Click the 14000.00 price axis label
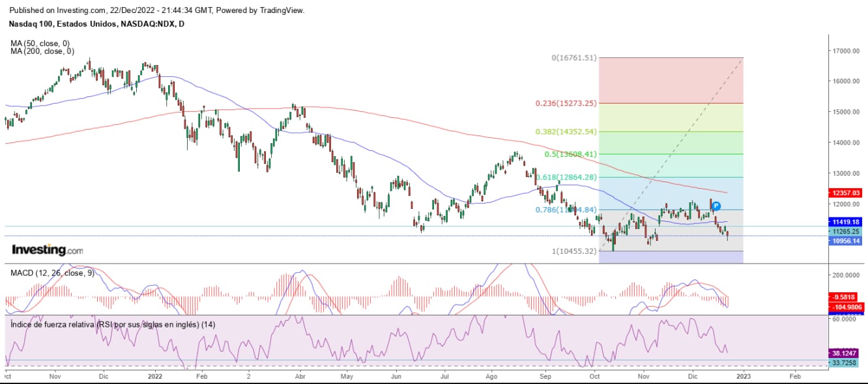This screenshot has width=868, height=384. point(846,143)
